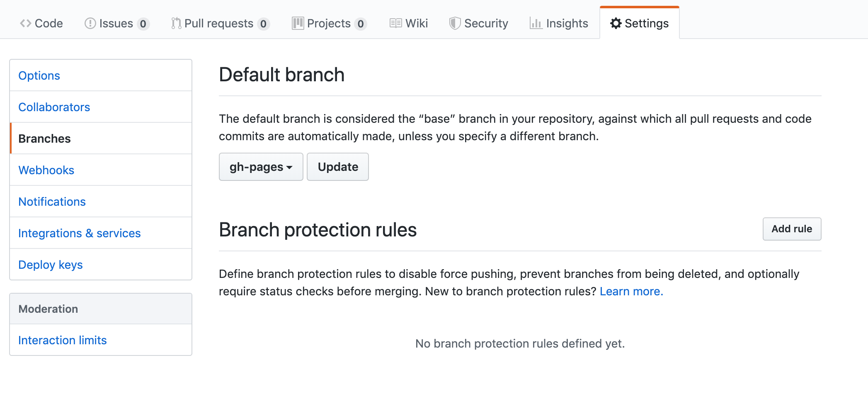
Task: Click the Projects board icon
Action: click(298, 23)
